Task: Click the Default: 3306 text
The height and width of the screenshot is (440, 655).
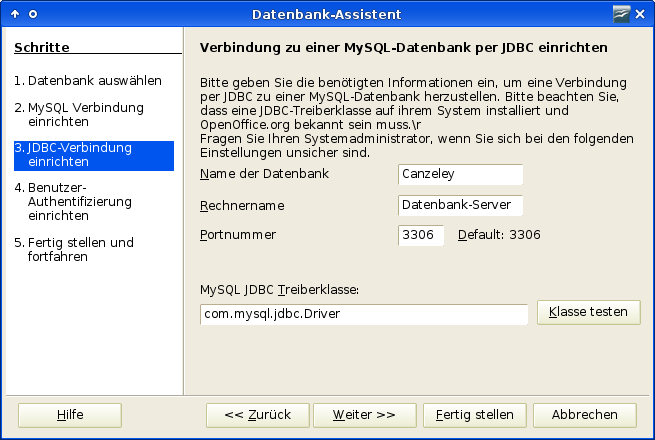Action: [x=499, y=235]
